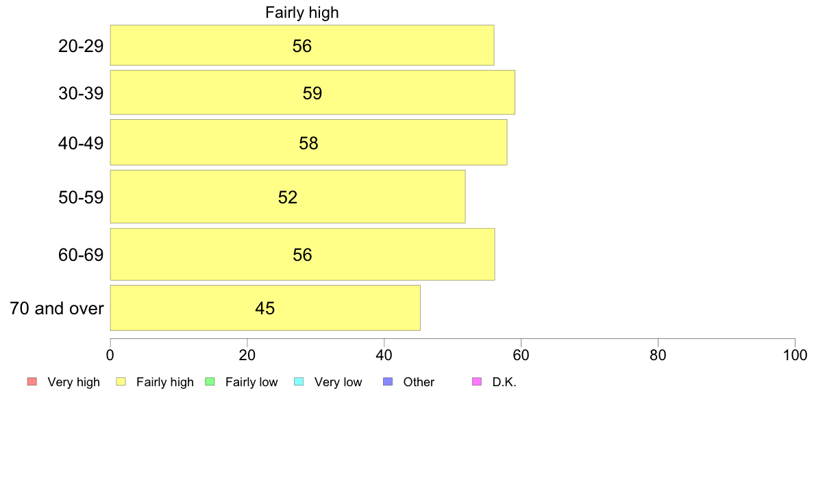814x504 pixels.
Task: Click the Very low legend label
Action: [x=338, y=382]
